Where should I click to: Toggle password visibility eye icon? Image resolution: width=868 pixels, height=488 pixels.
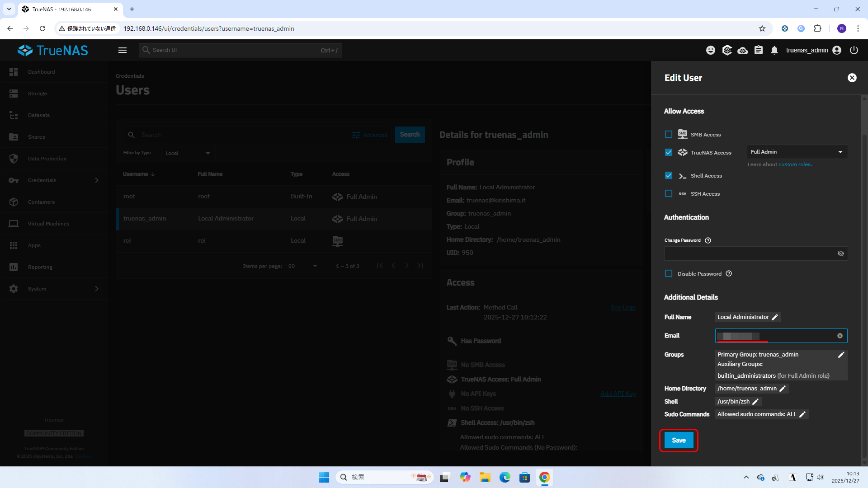pyautogui.click(x=841, y=253)
